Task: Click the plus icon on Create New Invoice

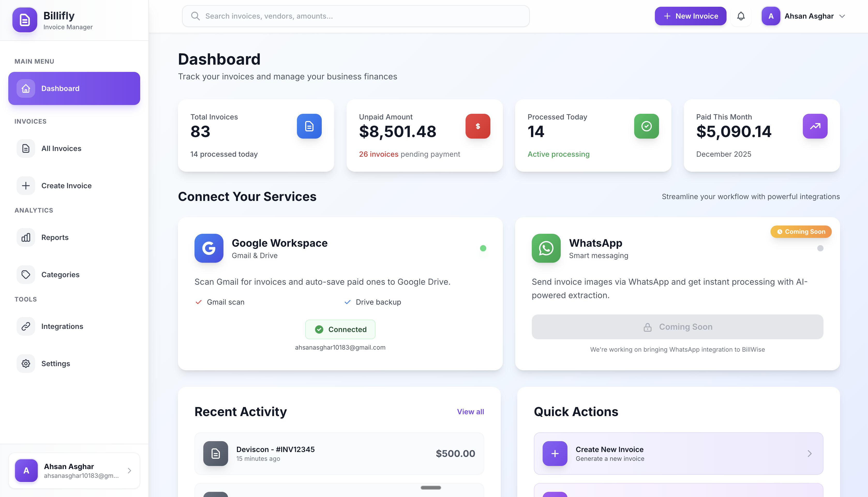Action: coord(555,454)
